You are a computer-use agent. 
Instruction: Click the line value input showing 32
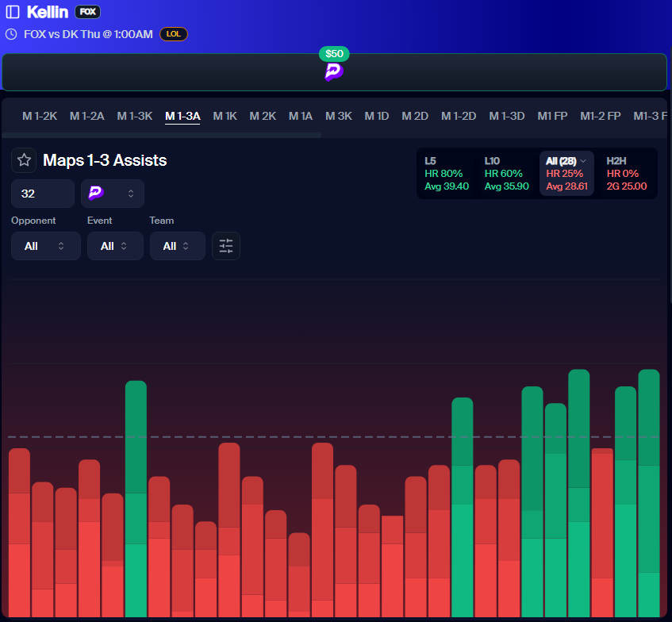[43, 194]
